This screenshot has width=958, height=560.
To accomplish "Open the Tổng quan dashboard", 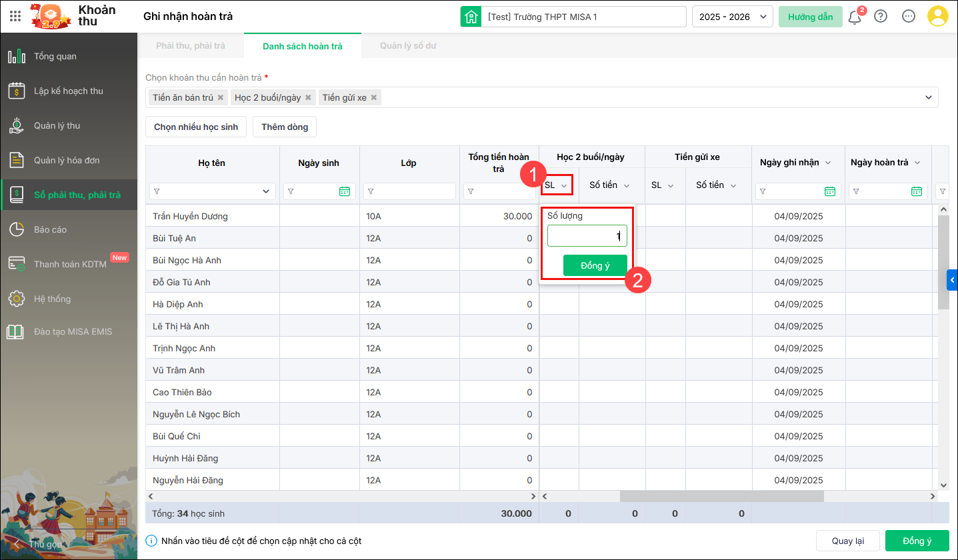I will click(55, 56).
